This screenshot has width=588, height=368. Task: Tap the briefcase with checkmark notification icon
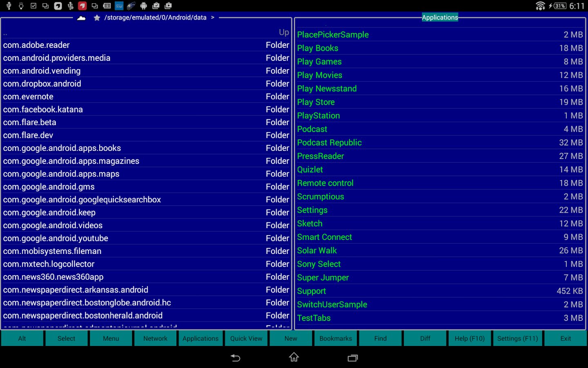(156, 6)
